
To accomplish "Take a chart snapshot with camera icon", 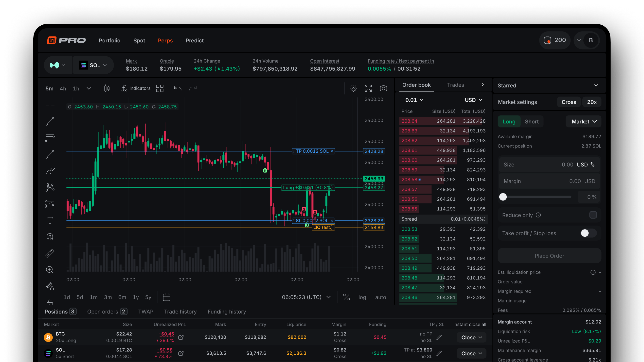I will coord(383,88).
